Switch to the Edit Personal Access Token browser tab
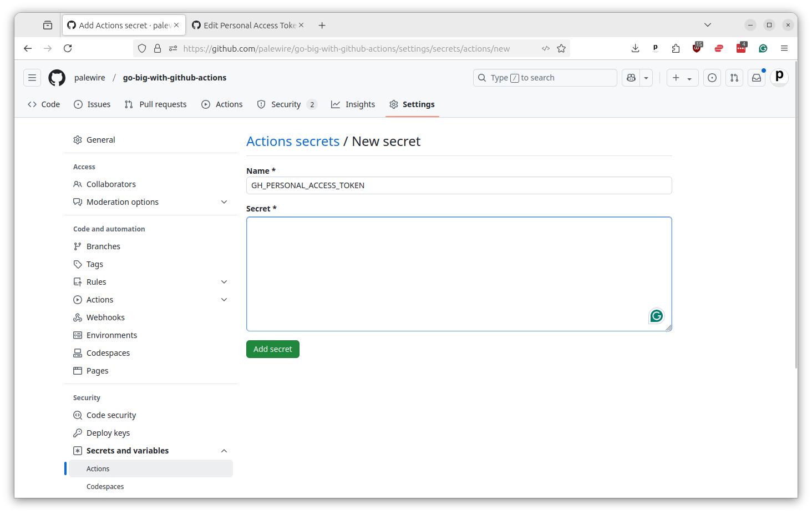Screen dimensions: 812x514 (x=247, y=25)
